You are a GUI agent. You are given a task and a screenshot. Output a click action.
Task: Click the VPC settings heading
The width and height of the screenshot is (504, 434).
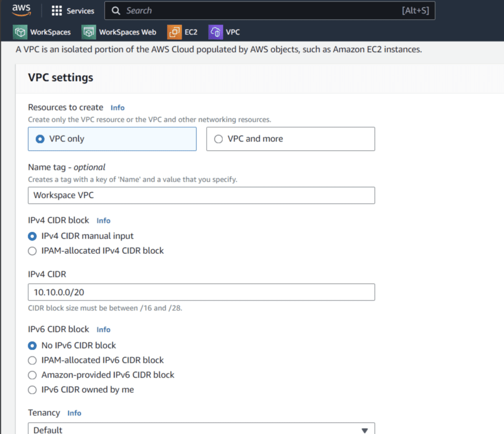pos(61,77)
